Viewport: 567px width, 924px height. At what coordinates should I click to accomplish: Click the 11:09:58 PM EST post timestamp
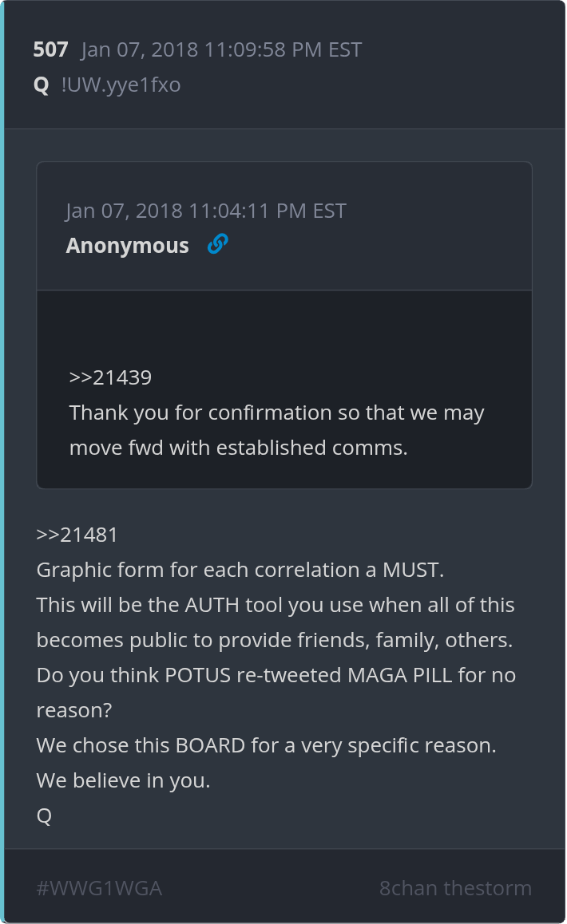pyautogui.click(x=221, y=49)
